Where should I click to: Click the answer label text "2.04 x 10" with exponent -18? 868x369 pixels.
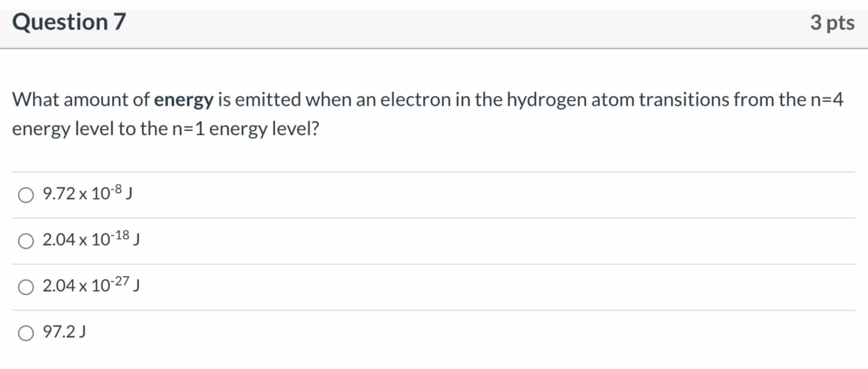click(x=76, y=240)
